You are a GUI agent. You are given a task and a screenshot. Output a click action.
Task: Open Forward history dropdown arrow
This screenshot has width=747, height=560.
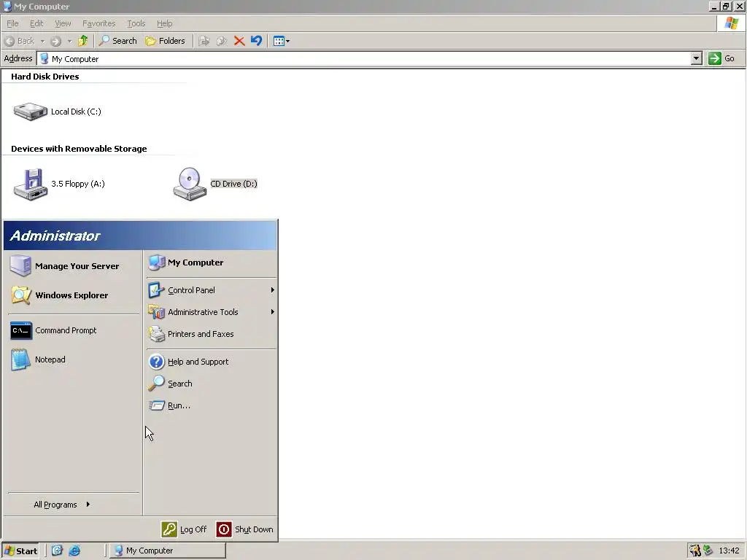point(69,42)
